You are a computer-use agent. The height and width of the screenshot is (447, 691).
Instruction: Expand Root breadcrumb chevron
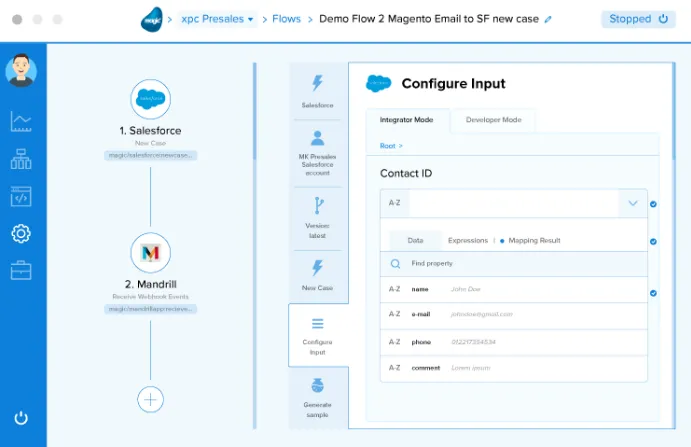coord(401,146)
